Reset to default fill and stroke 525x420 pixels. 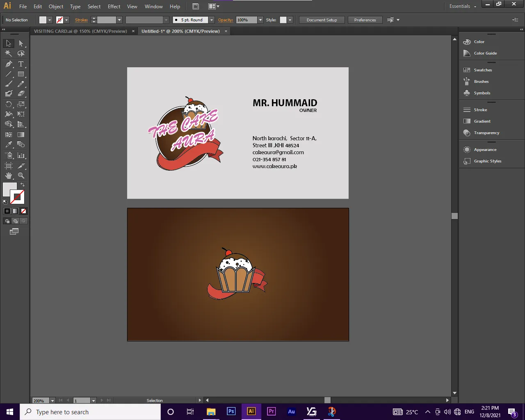pos(5,201)
